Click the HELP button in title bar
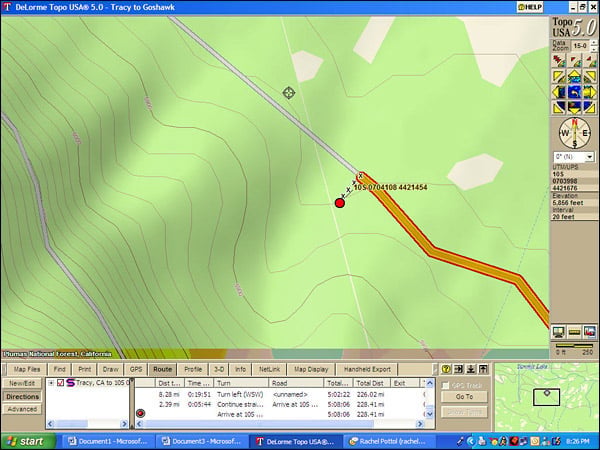Viewport: 600px width, 450px height. pyautogui.click(x=530, y=7)
